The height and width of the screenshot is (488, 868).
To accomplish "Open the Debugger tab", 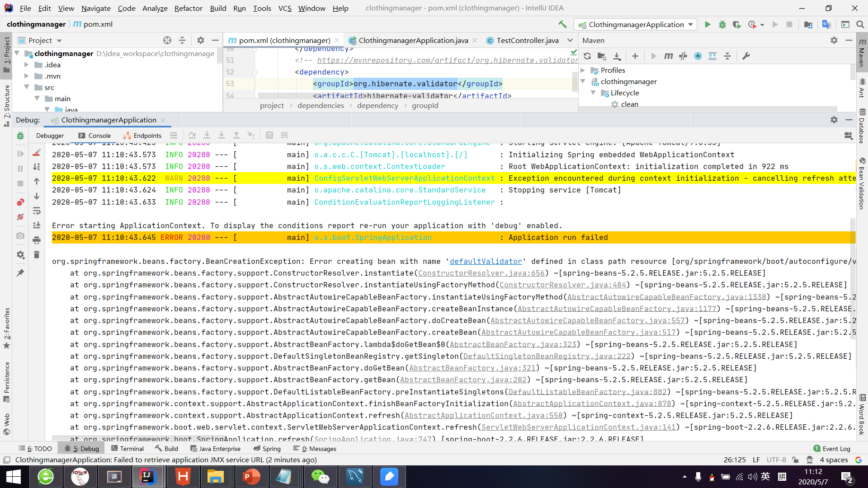I will [x=50, y=136].
